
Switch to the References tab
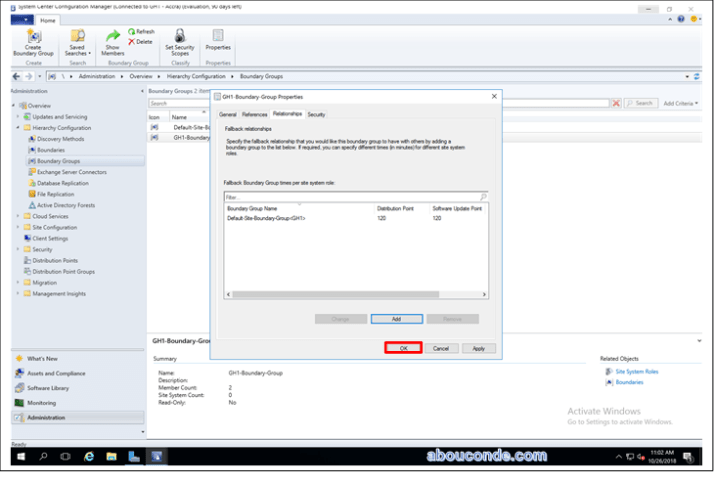[254, 115]
